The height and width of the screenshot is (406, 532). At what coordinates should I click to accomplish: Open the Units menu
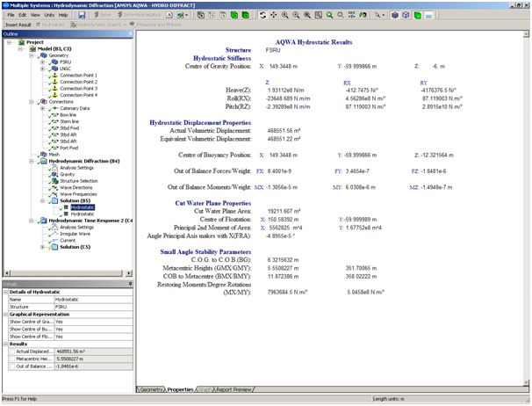(49, 15)
